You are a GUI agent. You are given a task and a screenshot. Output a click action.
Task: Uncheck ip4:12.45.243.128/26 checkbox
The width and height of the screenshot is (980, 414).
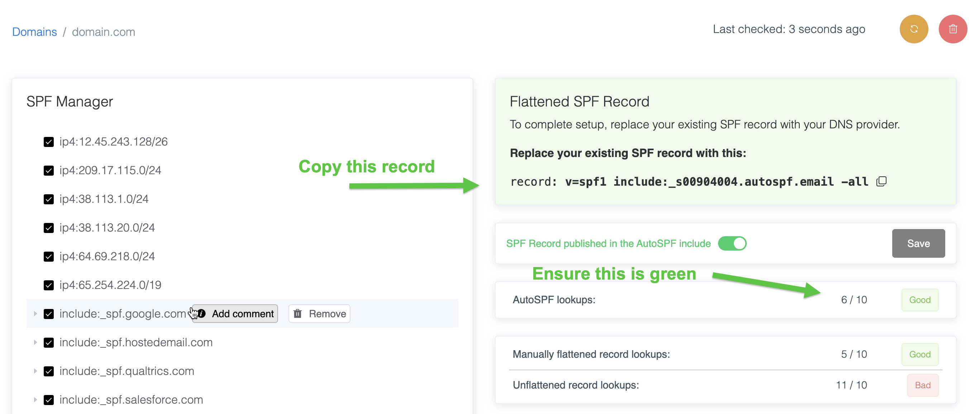click(x=49, y=142)
